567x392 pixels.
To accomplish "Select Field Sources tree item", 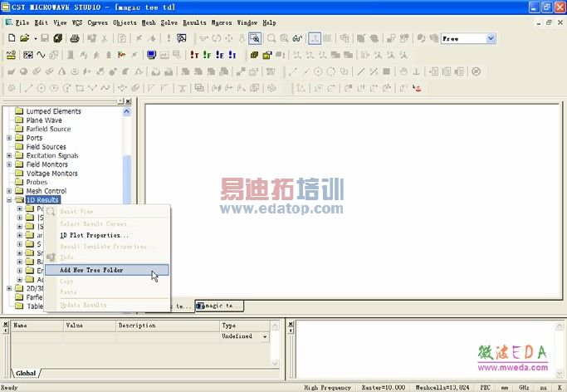I will (46, 146).
